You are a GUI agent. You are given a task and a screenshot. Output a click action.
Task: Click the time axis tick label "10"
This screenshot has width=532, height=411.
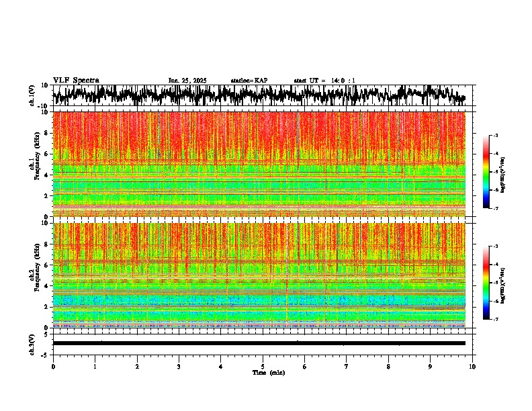coord(472,367)
